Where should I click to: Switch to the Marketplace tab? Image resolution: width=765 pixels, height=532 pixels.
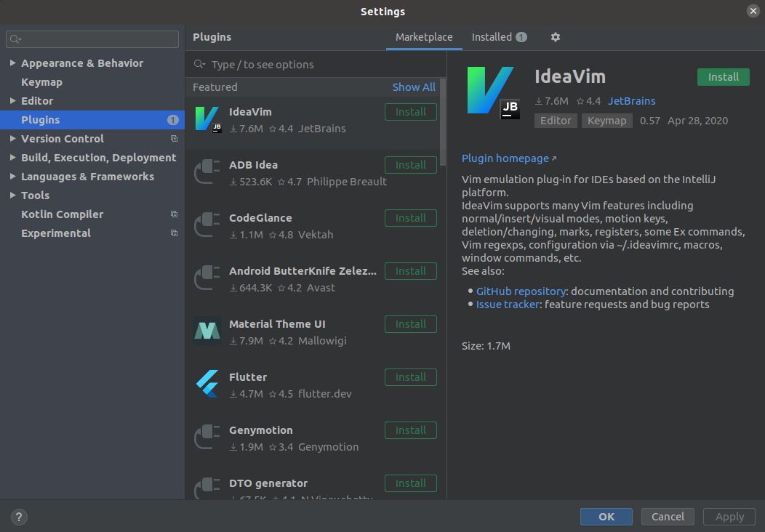click(424, 37)
